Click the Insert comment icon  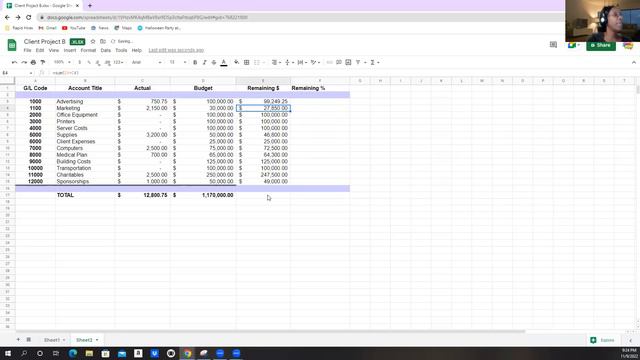[339, 62]
